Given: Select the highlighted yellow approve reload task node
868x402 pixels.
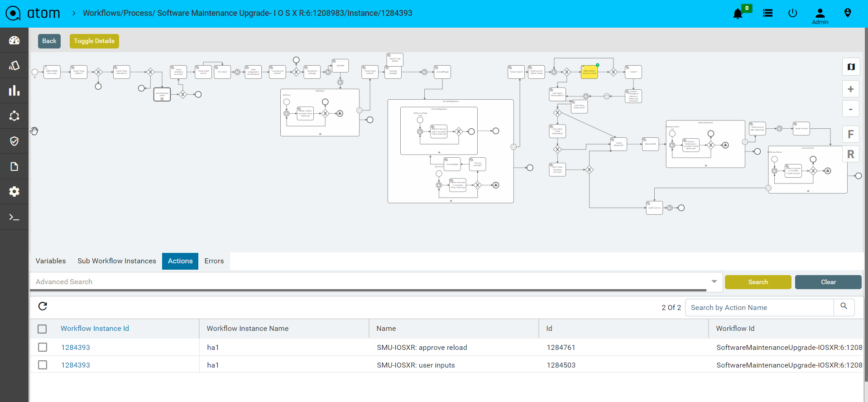Looking at the screenshot, I should click(x=589, y=72).
